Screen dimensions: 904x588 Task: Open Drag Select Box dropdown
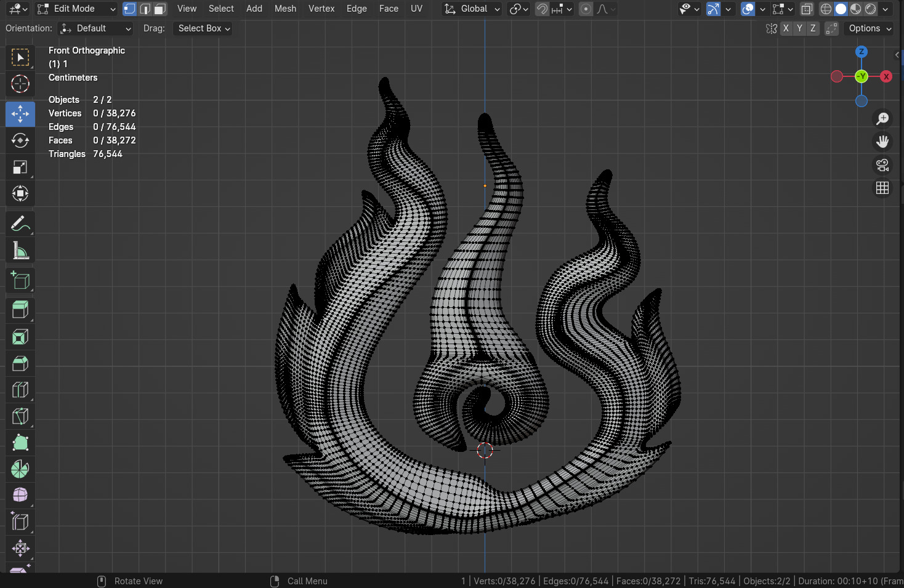coord(203,28)
